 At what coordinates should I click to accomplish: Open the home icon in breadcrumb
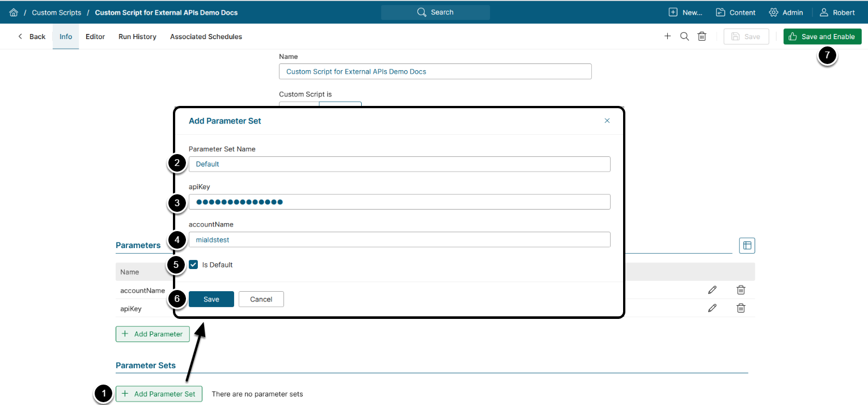point(14,12)
